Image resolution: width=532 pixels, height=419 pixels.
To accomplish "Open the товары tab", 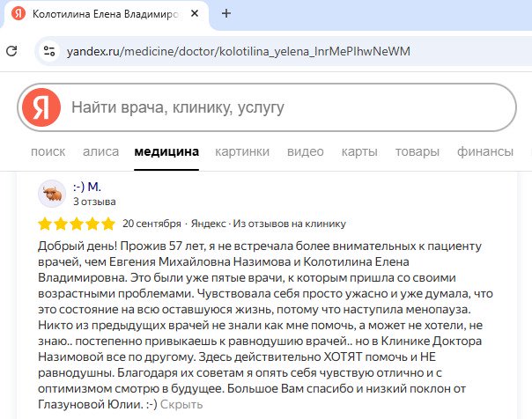I will (417, 151).
